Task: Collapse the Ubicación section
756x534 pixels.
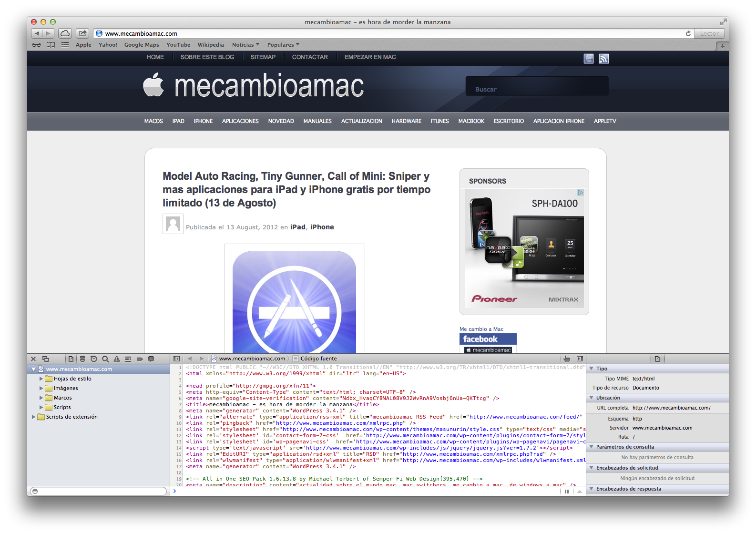Action: coord(592,398)
